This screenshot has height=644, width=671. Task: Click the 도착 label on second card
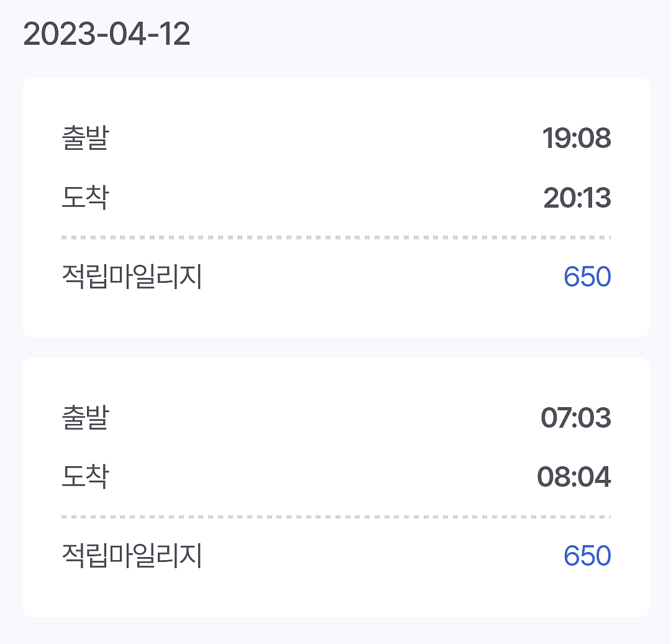(84, 478)
